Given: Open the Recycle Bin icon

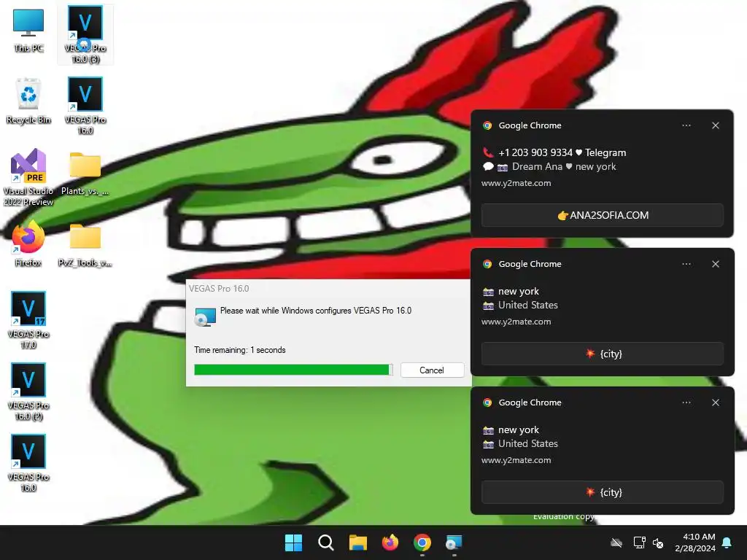Looking at the screenshot, I should [28, 101].
